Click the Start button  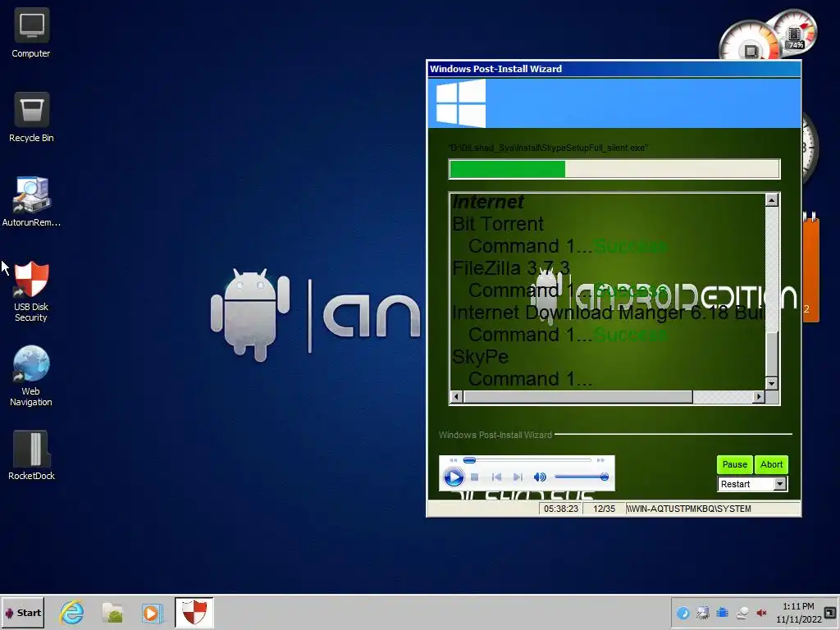click(x=23, y=613)
